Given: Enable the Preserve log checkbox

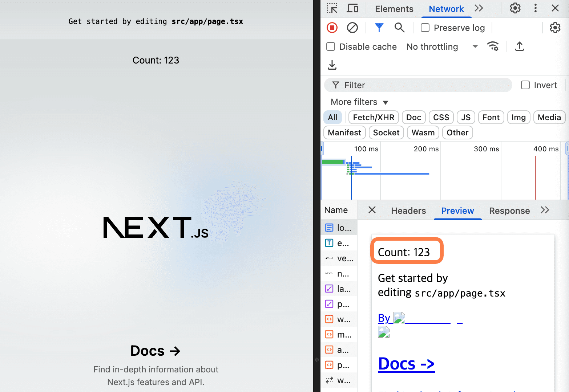Looking at the screenshot, I should click(425, 28).
